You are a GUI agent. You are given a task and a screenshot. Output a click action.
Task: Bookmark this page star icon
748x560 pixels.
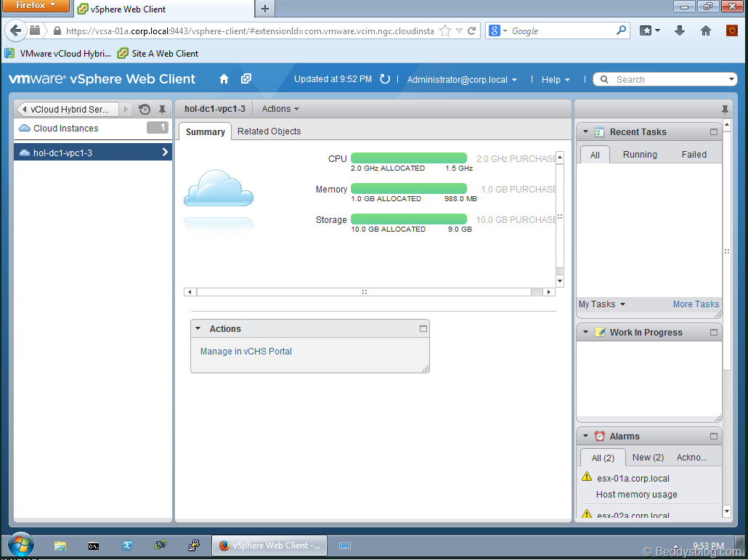(x=445, y=31)
